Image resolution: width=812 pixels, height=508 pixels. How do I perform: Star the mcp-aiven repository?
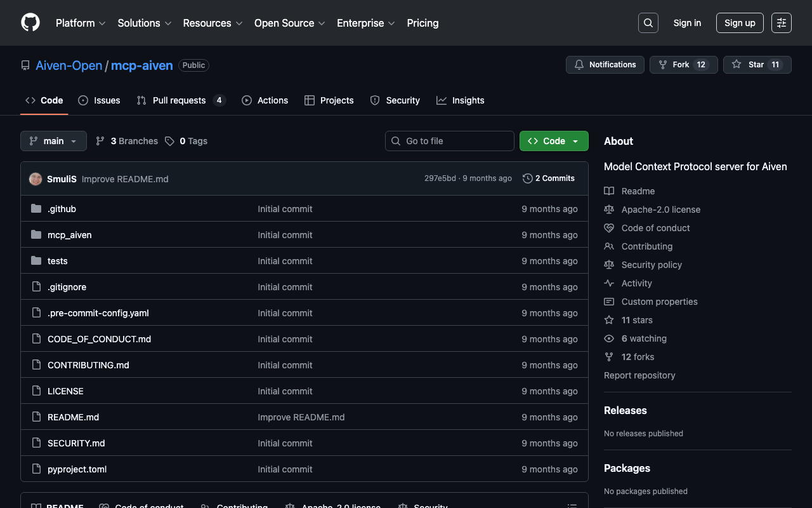pyautogui.click(x=757, y=65)
